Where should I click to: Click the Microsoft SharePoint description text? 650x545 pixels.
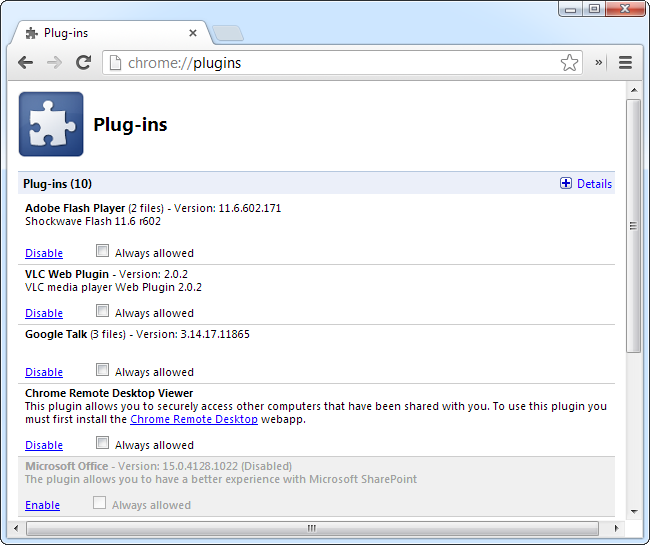click(221, 480)
